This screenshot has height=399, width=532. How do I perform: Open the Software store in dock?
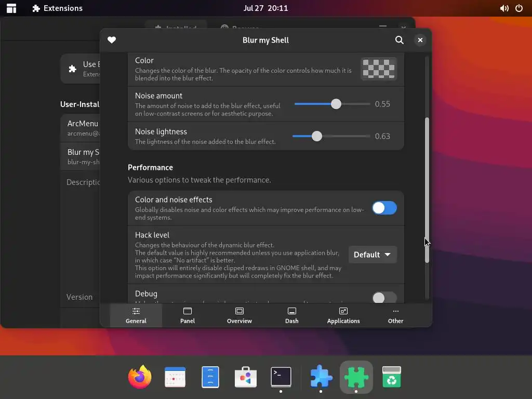[246, 377]
